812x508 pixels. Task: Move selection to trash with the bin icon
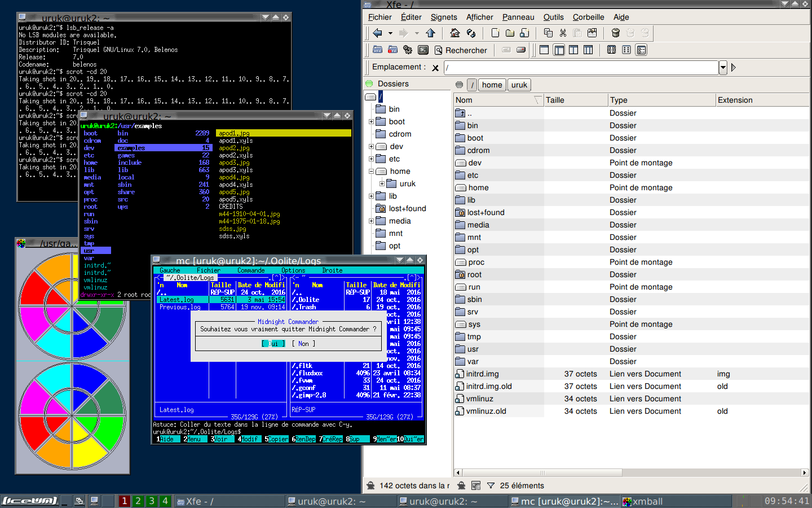click(x=616, y=33)
